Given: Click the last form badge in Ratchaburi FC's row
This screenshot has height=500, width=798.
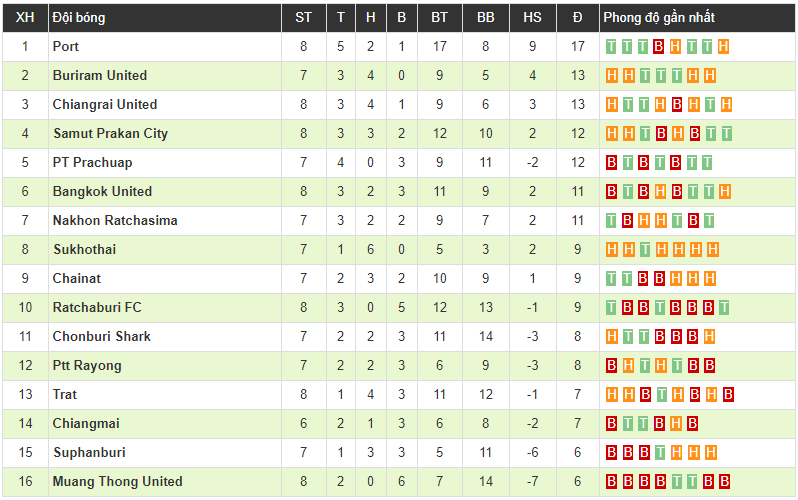Looking at the screenshot, I should click(x=724, y=307).
